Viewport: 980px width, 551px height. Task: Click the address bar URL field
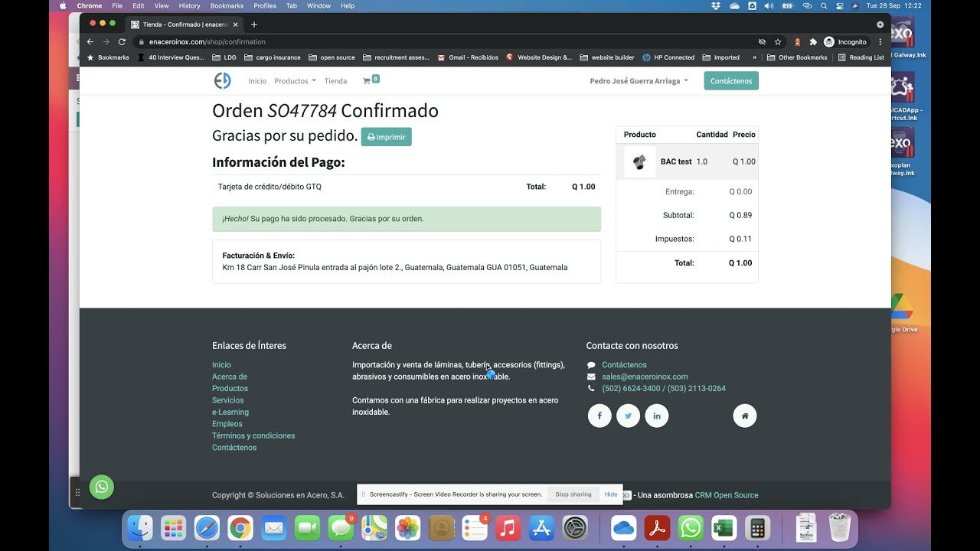[444, 42]
